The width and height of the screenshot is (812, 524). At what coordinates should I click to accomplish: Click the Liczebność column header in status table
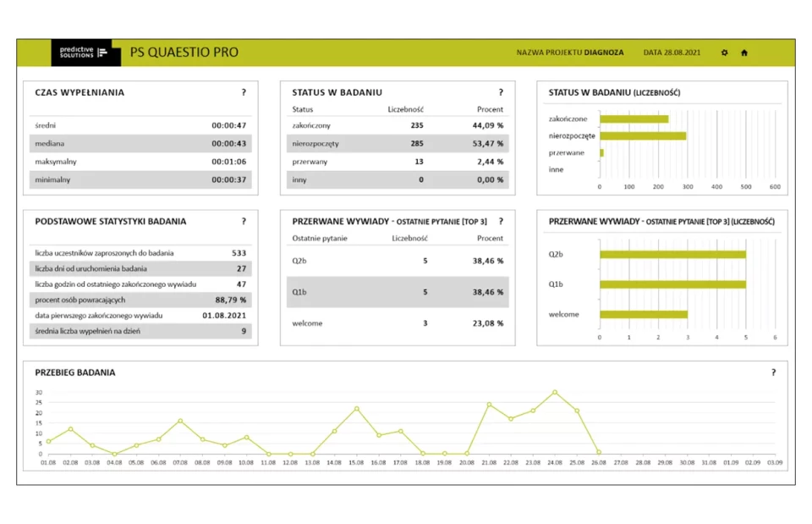pyautogui.click(x=405, y=109)
